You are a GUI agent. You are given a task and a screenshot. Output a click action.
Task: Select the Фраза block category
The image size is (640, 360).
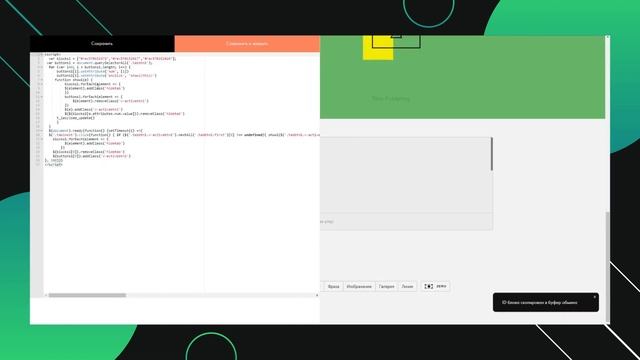[x=333, y=287]
